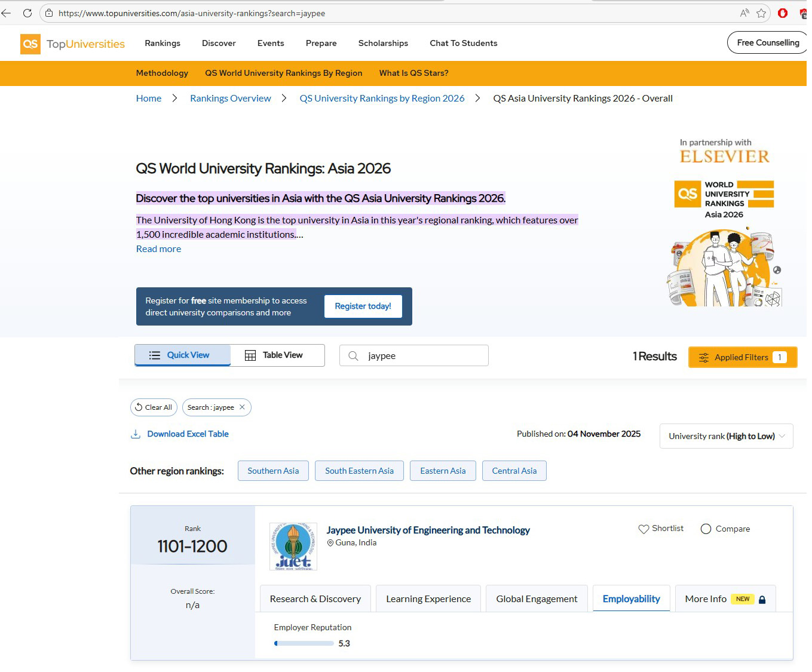Click the Employer Reputation score bar
Image resolution: width=812 pixels, height=672 pixels.
pos(304,644)
